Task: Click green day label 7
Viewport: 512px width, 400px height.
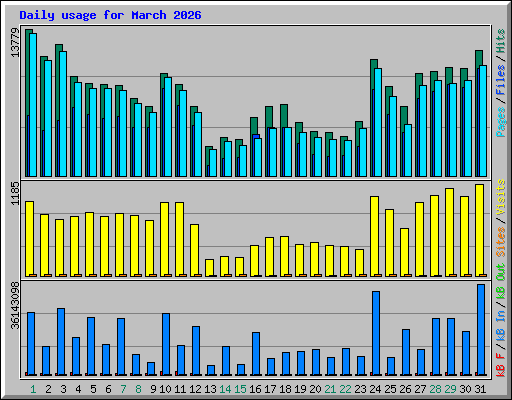Action: [x=123, y=389]
